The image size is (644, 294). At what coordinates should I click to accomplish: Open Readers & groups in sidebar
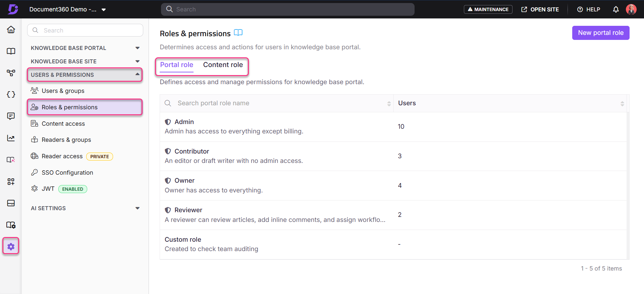click(x=85, y=140)
